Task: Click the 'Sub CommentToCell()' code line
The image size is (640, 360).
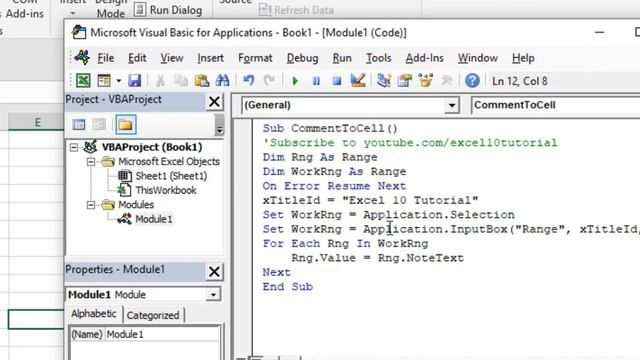Action: point(330,128)
